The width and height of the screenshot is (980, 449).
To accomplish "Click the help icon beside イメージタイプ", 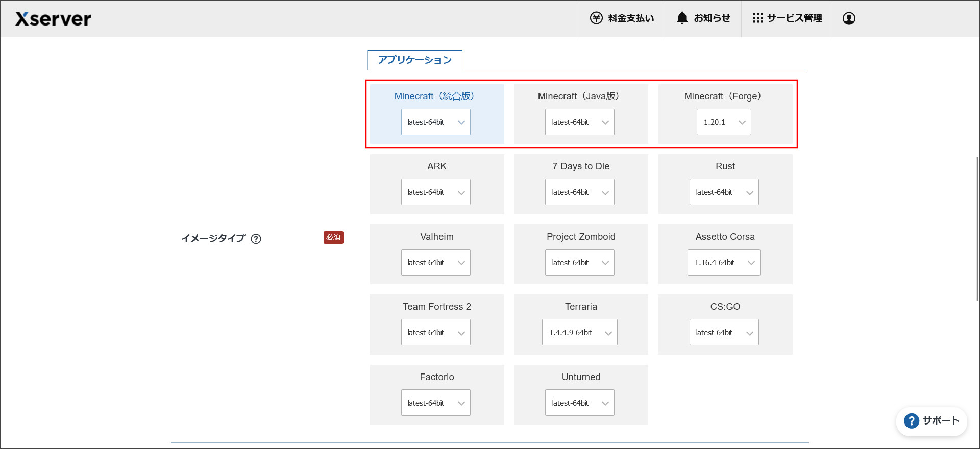I will tap(256, 239).
